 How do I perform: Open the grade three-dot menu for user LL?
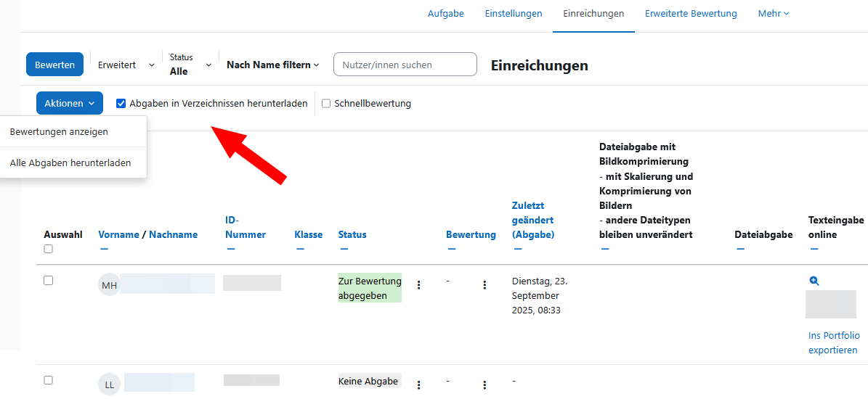pos(484,384)
